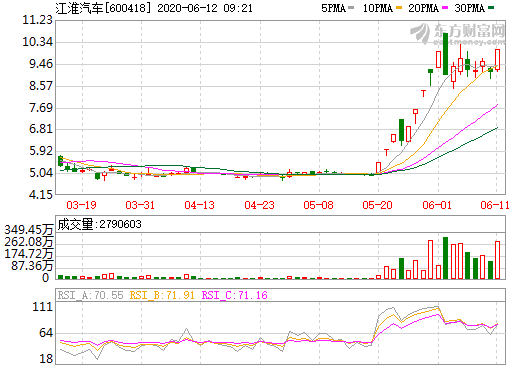Select the 174.72万 volume axis value

[29, 254]
